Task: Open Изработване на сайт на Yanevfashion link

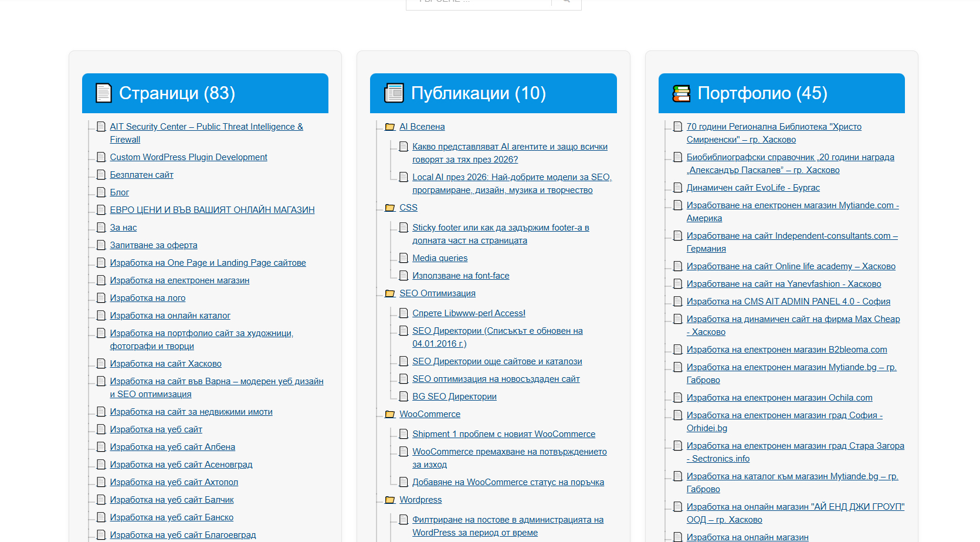Action: pos(784,284)
